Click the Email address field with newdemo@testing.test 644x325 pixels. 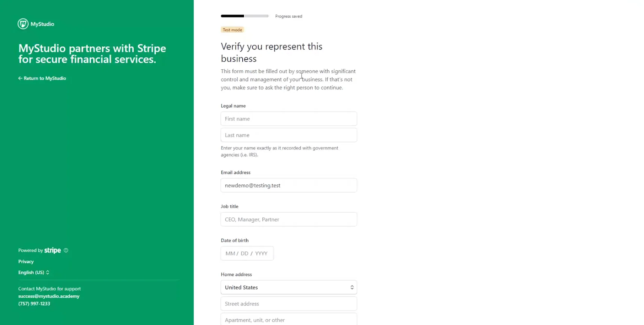coord(289,185)
